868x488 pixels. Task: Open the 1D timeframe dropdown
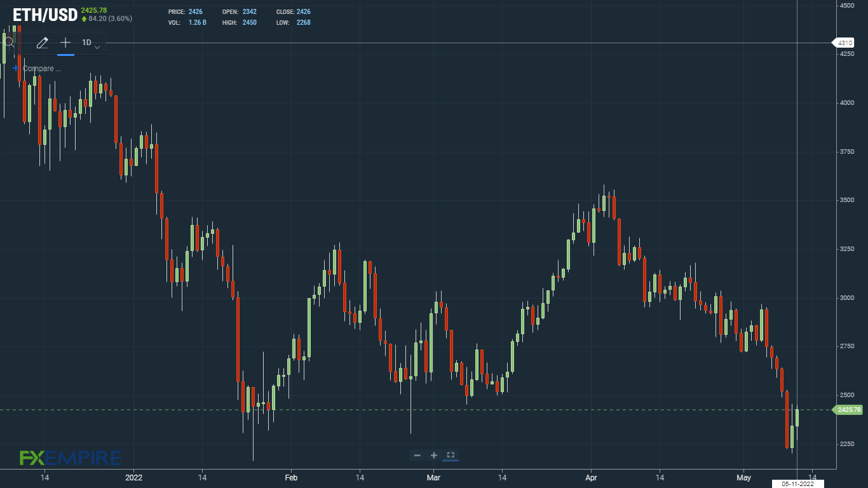point(91,43)
